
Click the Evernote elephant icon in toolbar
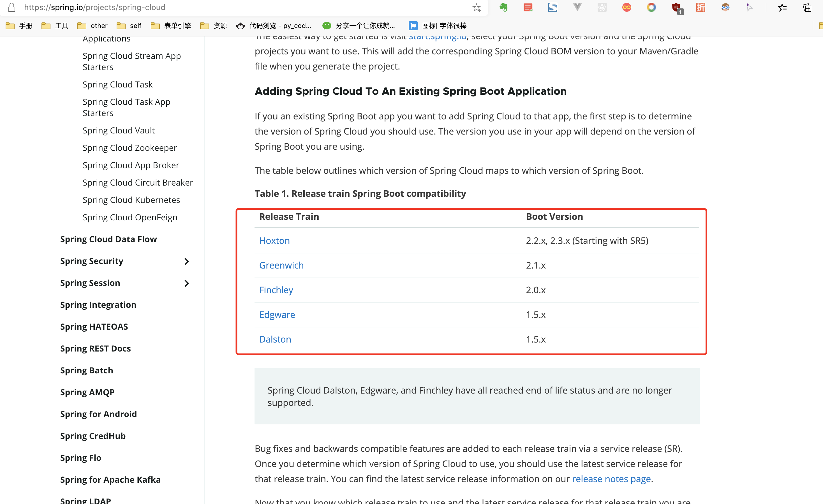(503, 8)
